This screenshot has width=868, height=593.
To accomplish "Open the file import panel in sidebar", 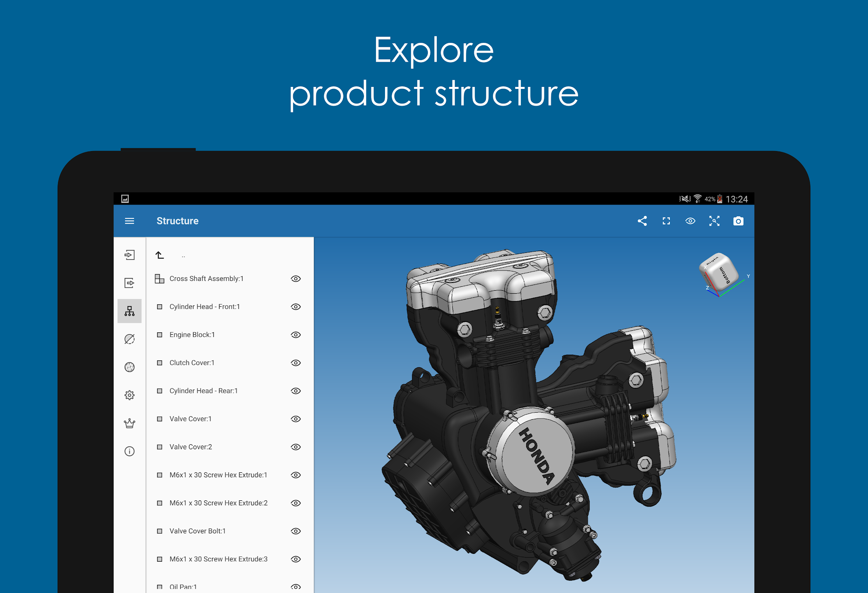I will (x=130, y=255).
